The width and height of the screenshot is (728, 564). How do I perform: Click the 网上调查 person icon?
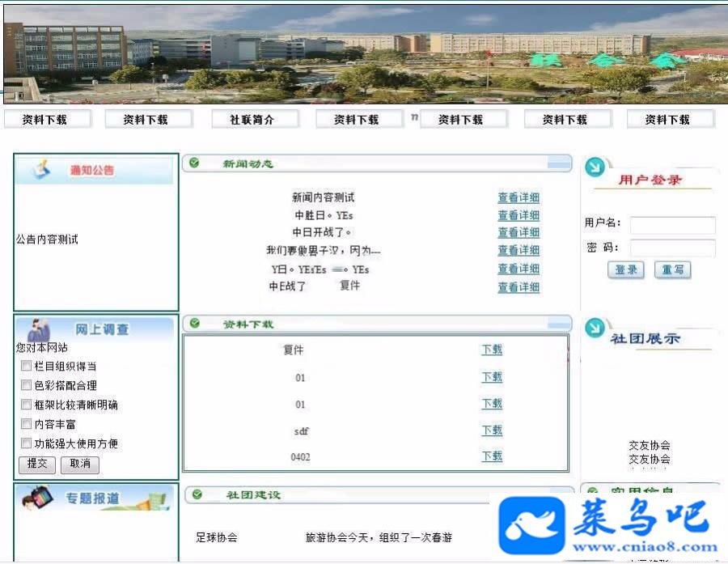pyautogui.click(x=39, y=330)
